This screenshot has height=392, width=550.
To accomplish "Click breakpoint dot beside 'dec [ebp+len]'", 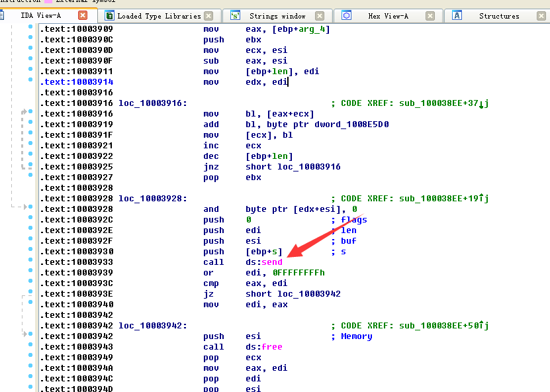I will coord(30,154).
